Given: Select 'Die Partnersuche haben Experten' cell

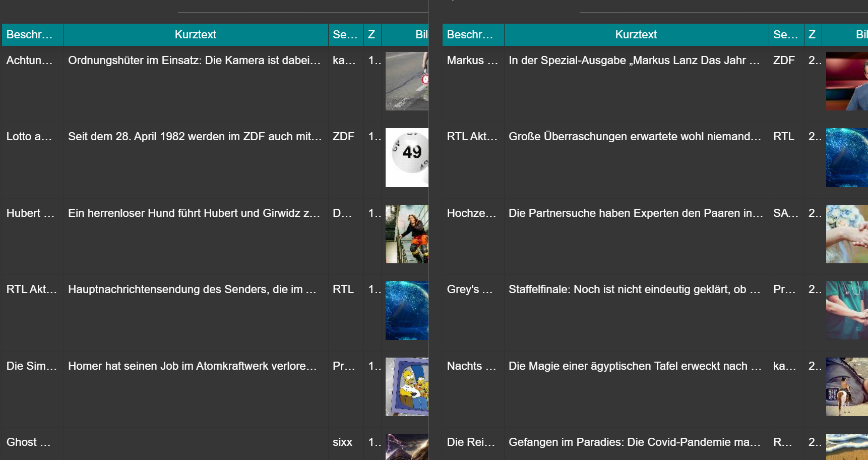Looking at the screenshot, I should tap(636, 237).
